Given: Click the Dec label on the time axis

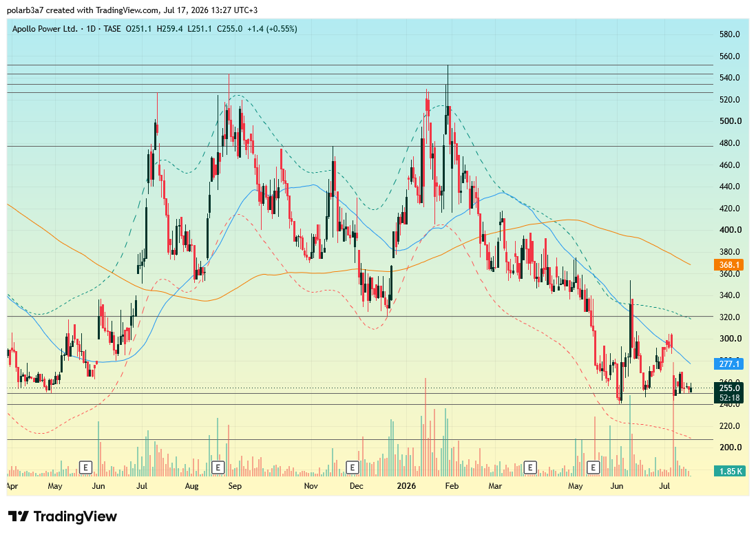Looking at the screenshot, I should point(356,486).
